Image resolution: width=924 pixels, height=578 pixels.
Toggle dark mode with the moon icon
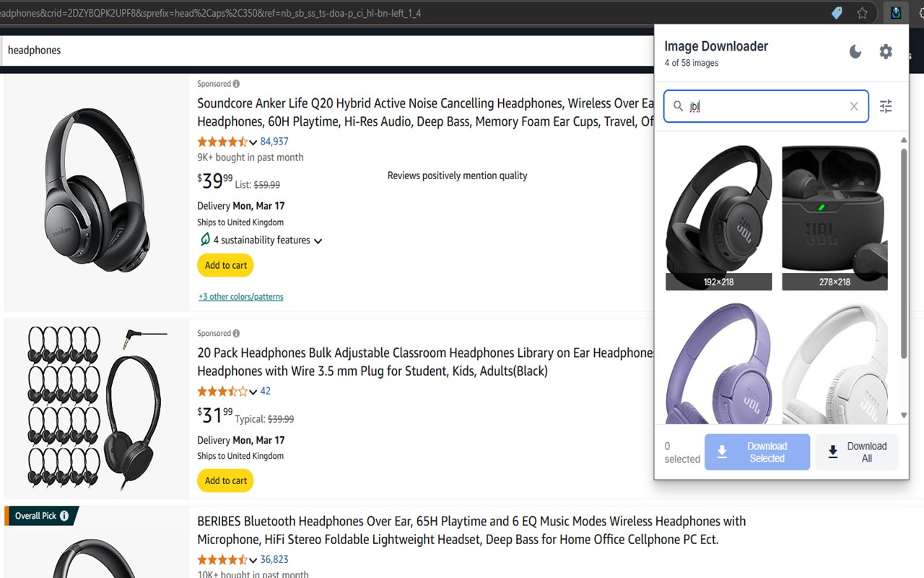click(855, 51)
